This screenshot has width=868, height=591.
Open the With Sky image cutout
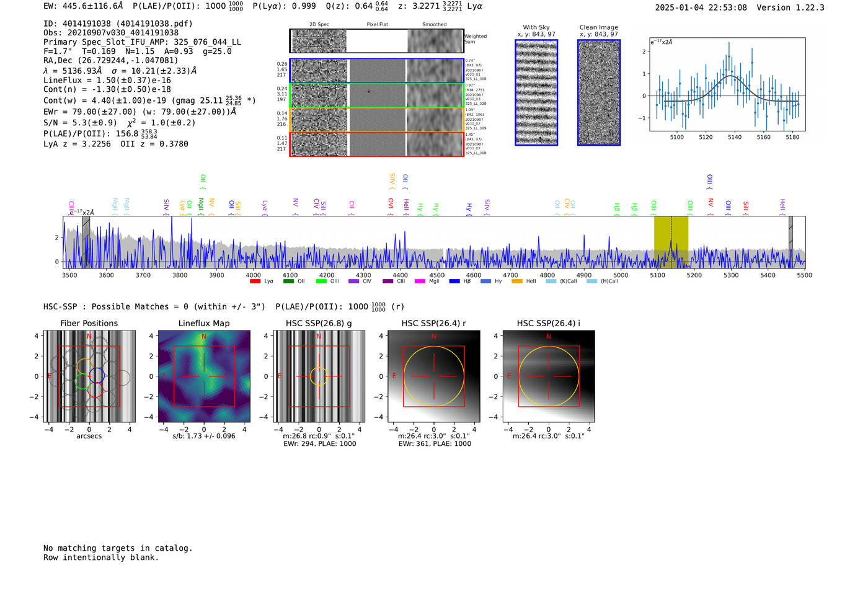pos(536,92)
